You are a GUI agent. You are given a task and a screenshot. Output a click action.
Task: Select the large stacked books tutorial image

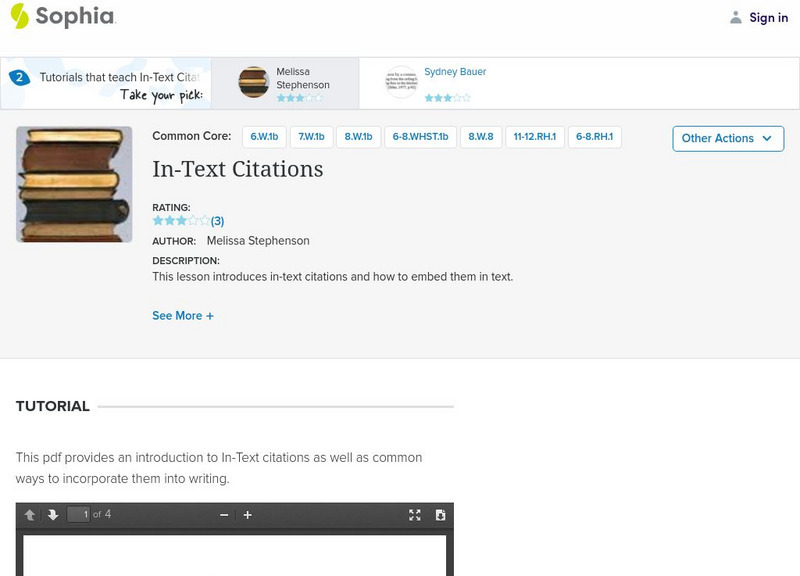coord(74,184)
